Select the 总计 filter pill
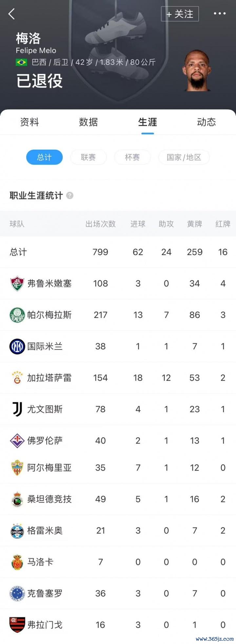The height and width of the screenshot is (644, 236). (44, 157)
